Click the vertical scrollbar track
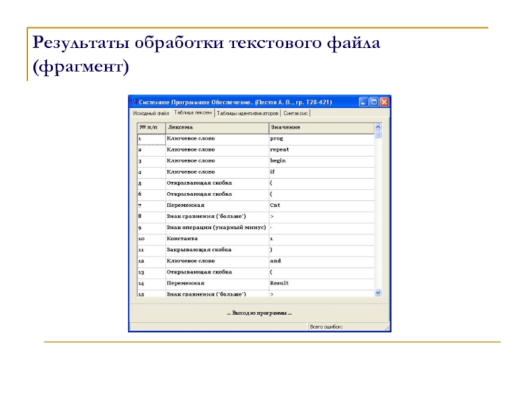Viewport: 532px width, 399px height. point(378,213)
